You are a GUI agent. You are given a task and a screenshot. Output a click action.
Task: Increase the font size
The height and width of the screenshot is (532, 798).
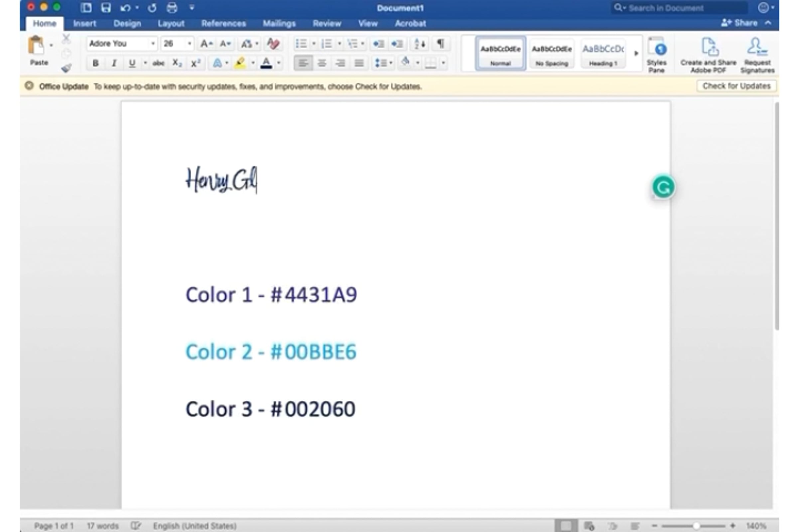pos(206,44)
